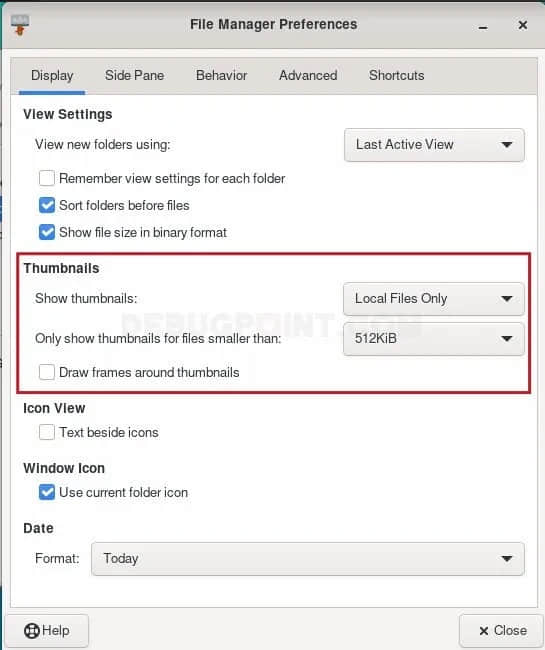
Task: Click the Close button at bottom
Action: (501, 631)
